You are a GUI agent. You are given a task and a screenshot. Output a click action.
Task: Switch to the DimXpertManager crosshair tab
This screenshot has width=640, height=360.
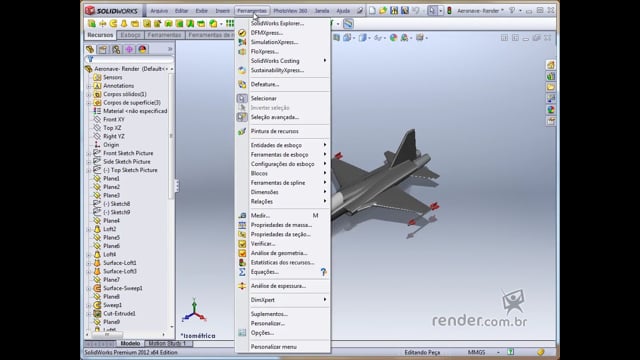129,49
